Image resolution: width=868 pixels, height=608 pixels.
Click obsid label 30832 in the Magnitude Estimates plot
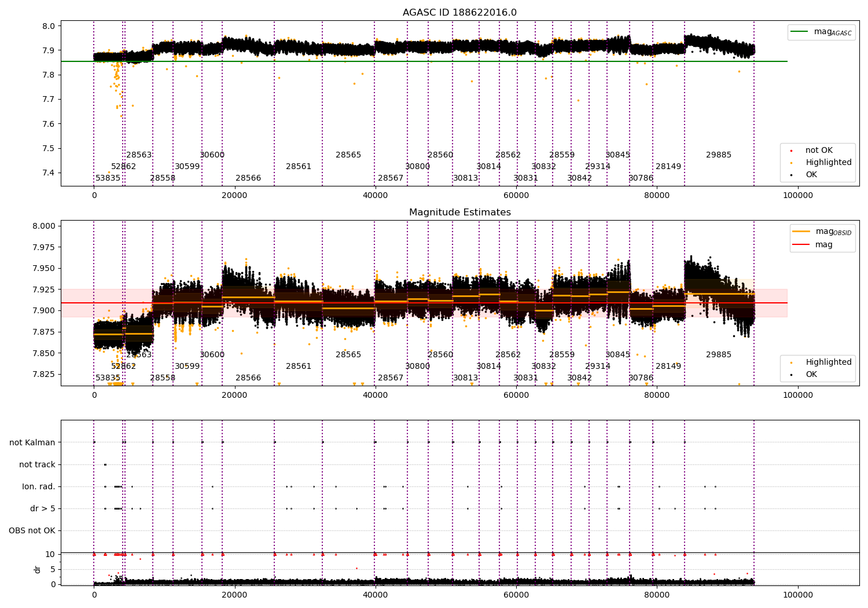(544, 367)
